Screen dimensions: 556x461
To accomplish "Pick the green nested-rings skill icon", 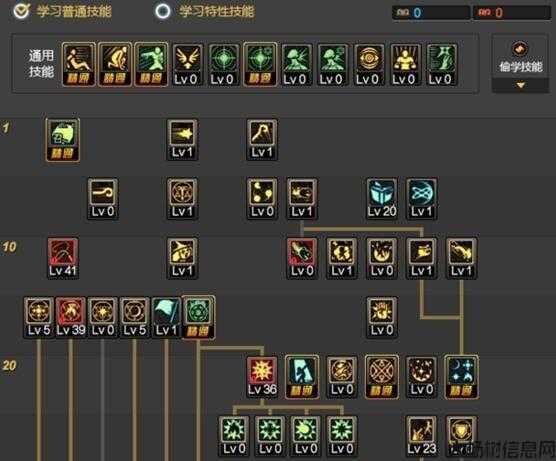I will click(x=198, y=317).
